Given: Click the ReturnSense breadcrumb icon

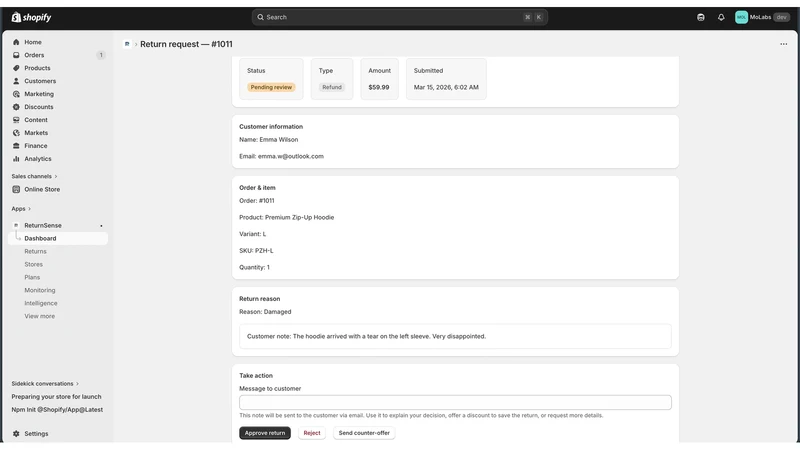Looking at the screenshot, I should coord(127,44).
